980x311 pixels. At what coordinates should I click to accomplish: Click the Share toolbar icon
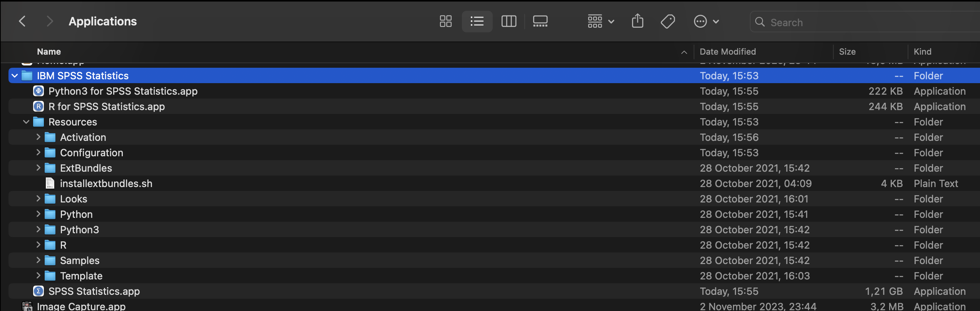pyautogui.click(x=637, y=21)
